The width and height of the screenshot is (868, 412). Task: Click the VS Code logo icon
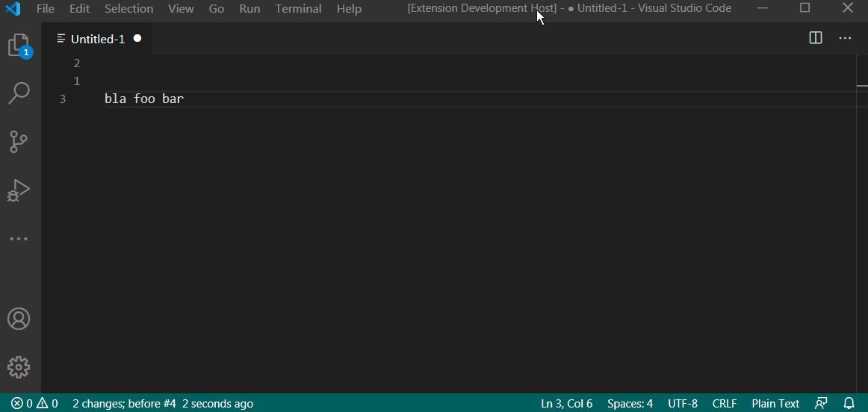point(13,9)
